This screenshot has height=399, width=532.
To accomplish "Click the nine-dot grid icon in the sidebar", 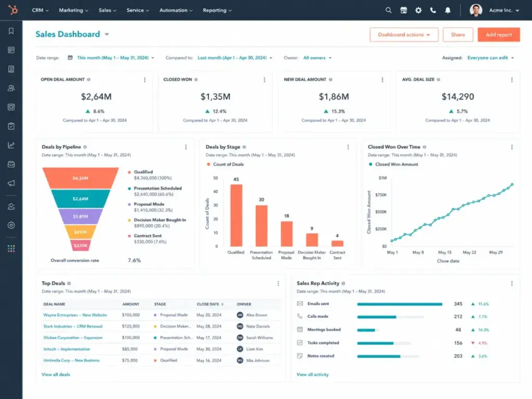I will (x=11, y=249).
